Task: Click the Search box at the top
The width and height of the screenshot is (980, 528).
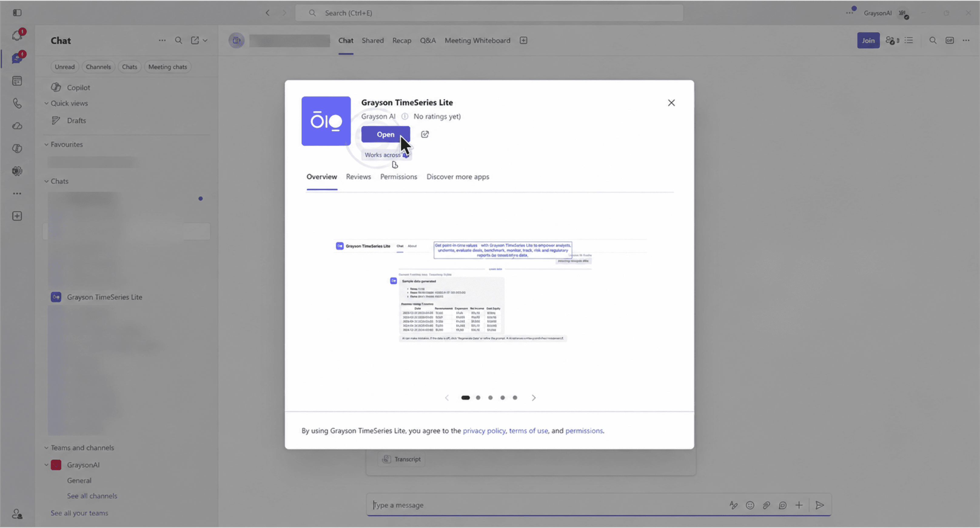Action: 489,13
